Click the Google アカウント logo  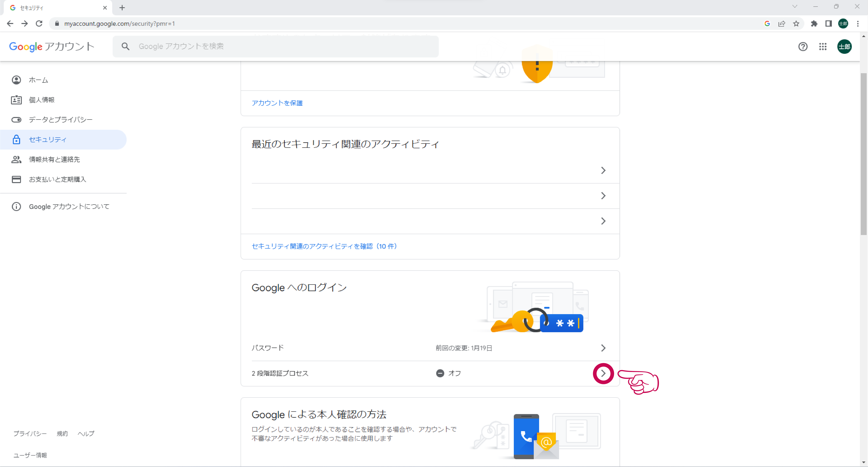click(x=52, y=47)
